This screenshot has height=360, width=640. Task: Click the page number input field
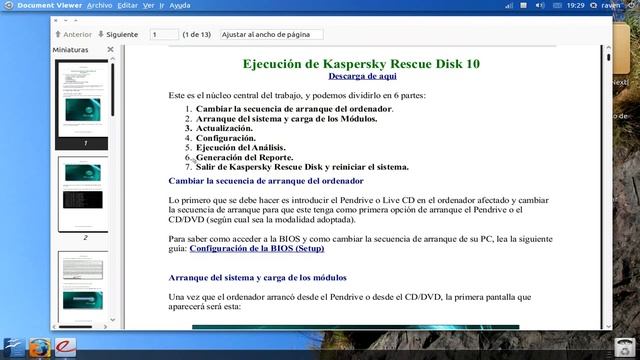[164, 35]
